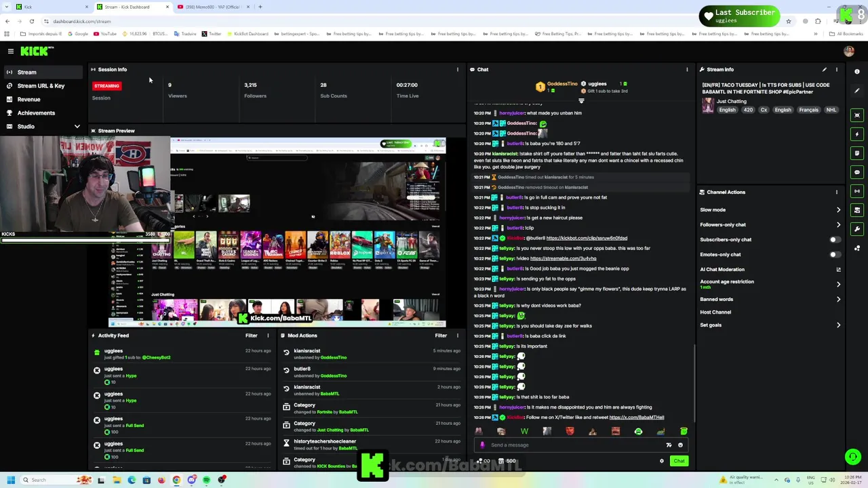Open x.com/BabaMTLHell link in chat
868x488 pixels.
636,418
